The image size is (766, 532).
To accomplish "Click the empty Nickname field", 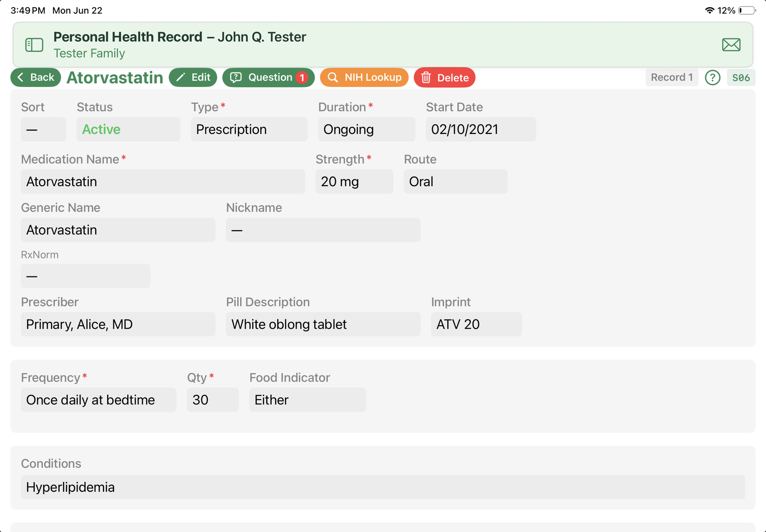I will [323, 230].
